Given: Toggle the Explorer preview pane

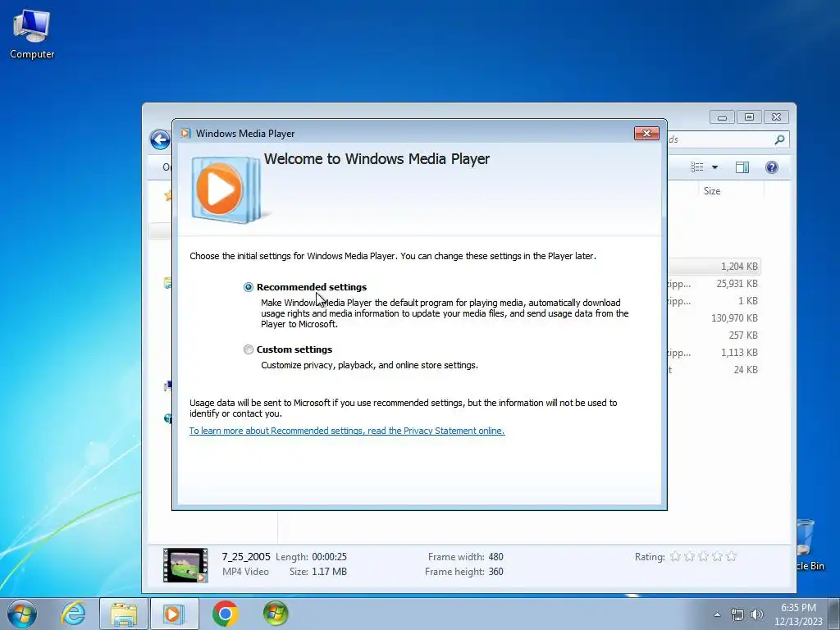Looking at the screenshot, I should (742, 167).
